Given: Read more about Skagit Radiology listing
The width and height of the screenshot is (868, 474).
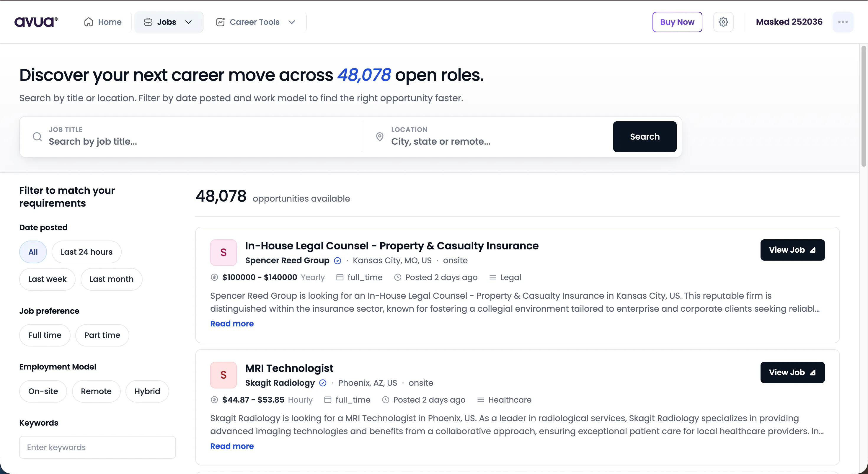Looking at the screenshot, I should (232, 446).
